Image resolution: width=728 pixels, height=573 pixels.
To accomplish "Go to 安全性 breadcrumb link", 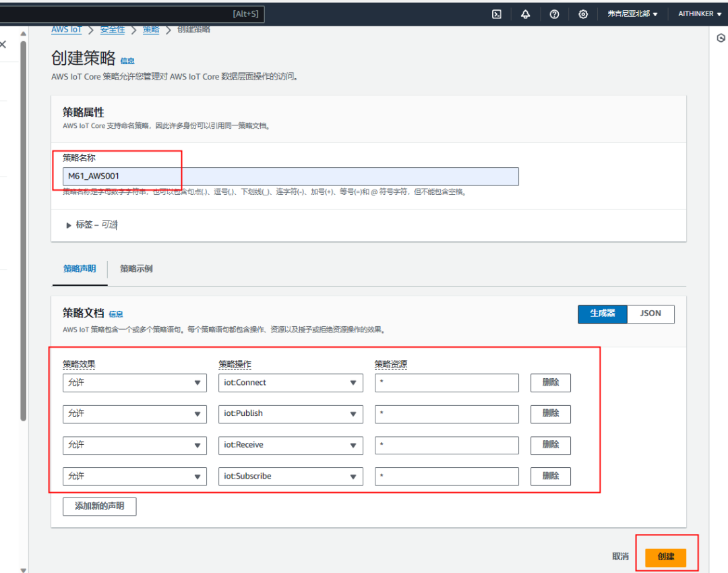I will (113, 29).
